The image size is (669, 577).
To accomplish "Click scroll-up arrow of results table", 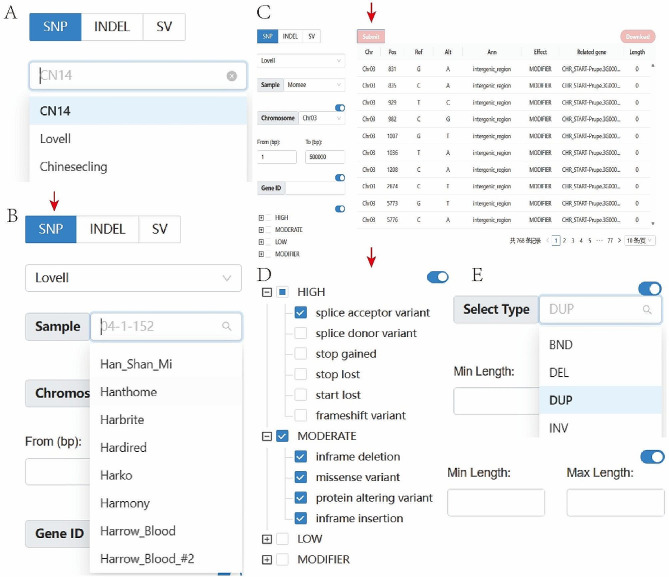I will click(x=652, y=66).
